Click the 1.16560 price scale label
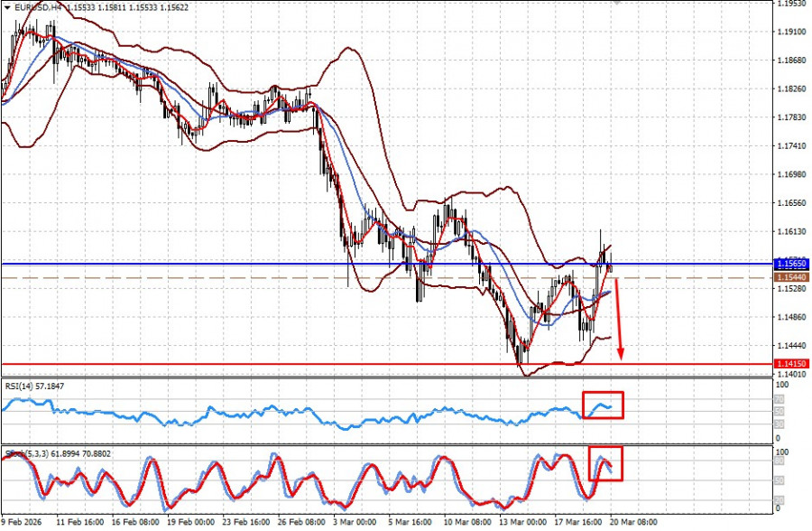812x531 pixels. point(792,203)
